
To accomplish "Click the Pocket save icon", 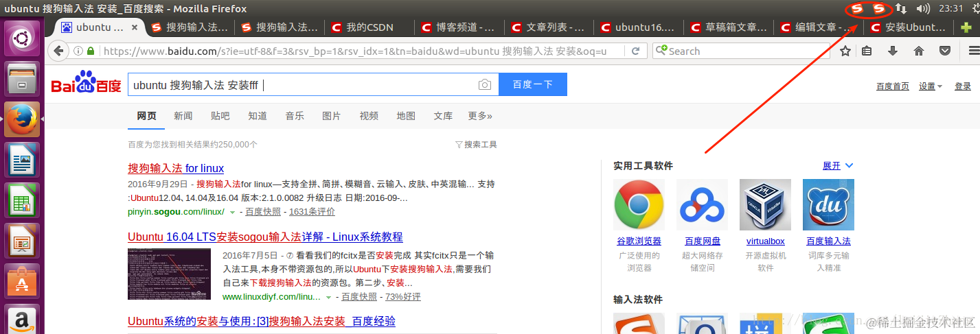I will (x=945, y=51).
